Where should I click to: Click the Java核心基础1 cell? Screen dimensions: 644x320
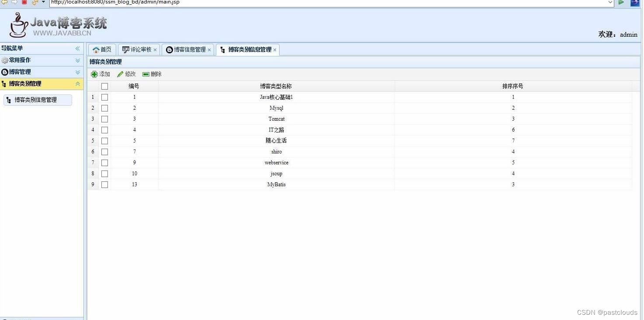point(276,97)
